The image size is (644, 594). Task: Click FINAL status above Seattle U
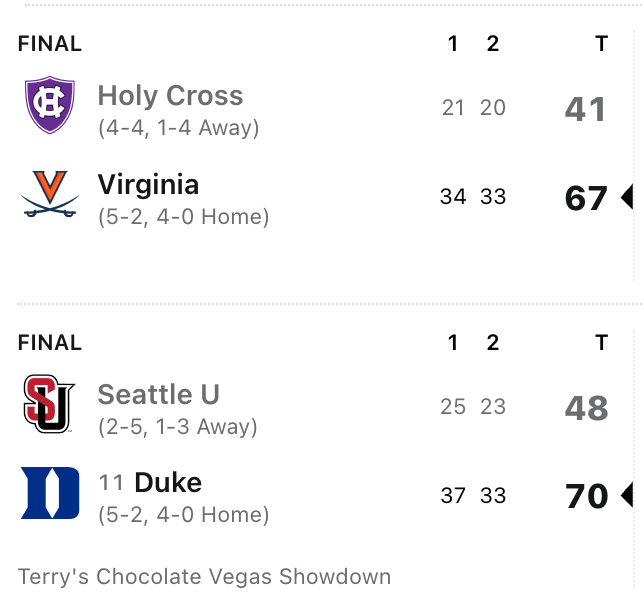50,343
